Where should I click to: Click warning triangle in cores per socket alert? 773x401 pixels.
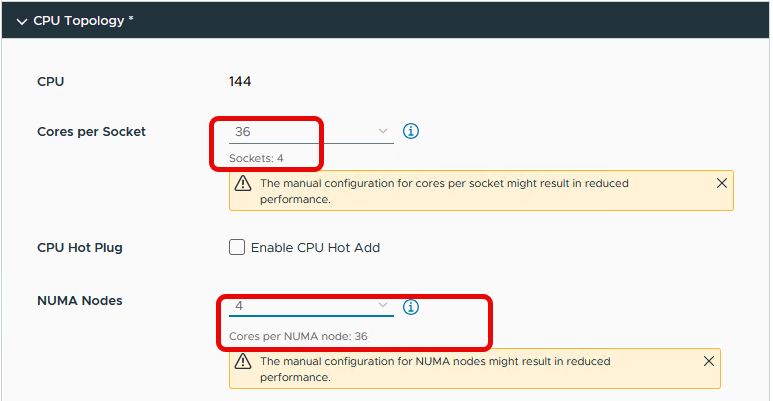coord(242,184)
